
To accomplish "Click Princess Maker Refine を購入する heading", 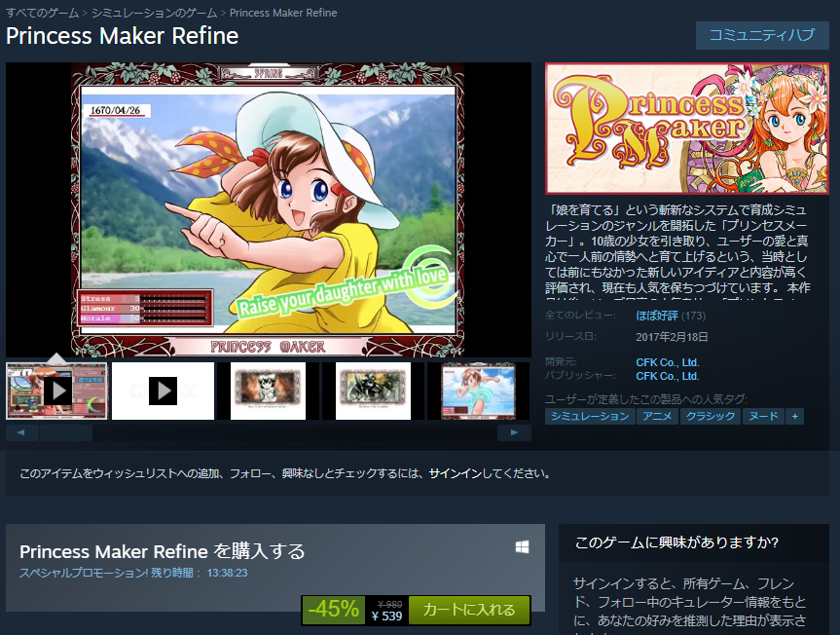I will pyautogui.click(x=163, y=551).
